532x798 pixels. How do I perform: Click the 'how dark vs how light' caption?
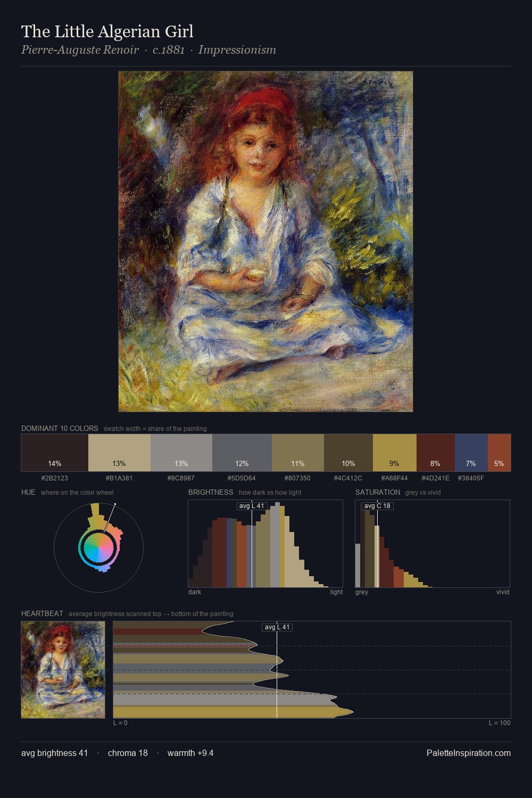270,493
